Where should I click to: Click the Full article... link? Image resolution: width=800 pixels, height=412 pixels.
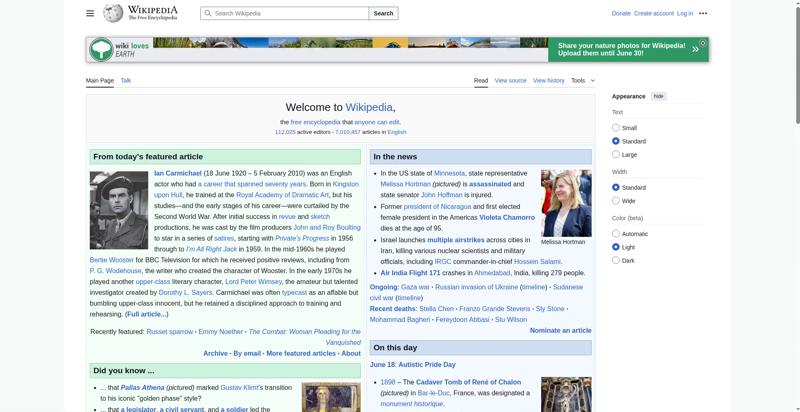[x=146, y=314]
